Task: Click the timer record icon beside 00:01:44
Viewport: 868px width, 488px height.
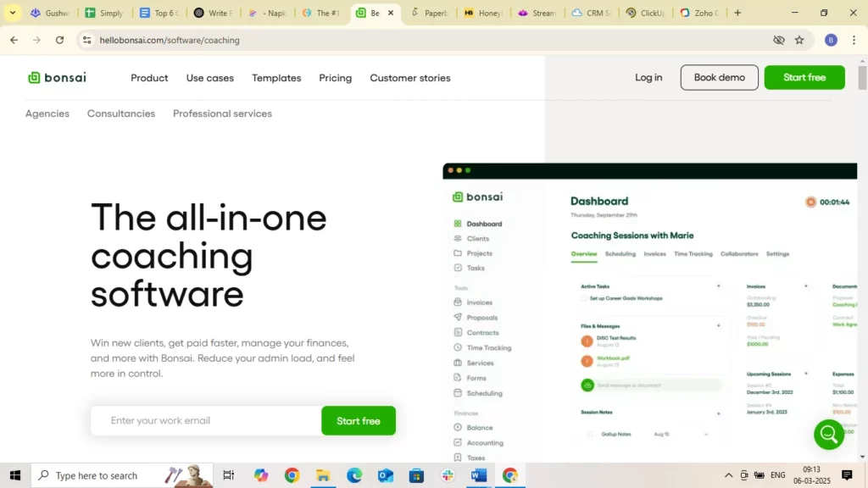Action: coord(810,202)
